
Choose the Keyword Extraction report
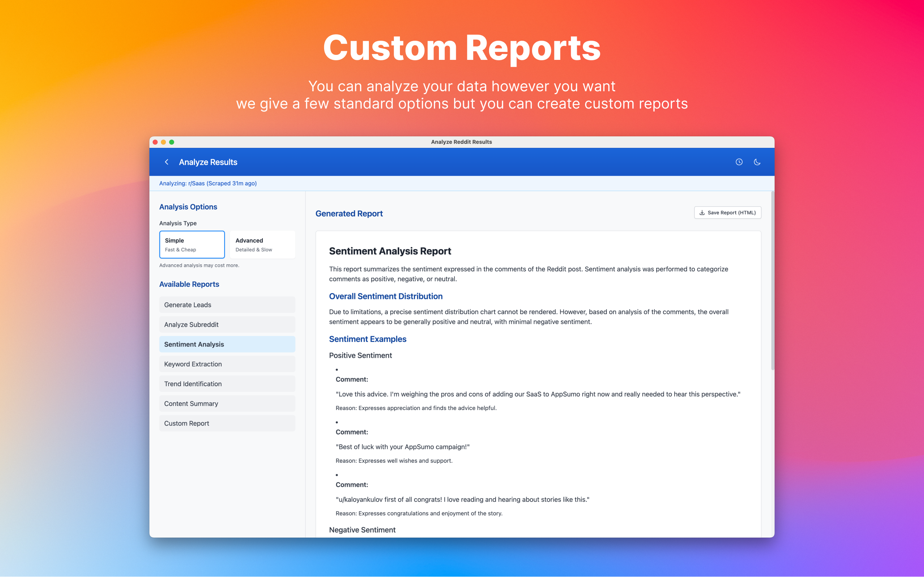click(x=227, y=364)
